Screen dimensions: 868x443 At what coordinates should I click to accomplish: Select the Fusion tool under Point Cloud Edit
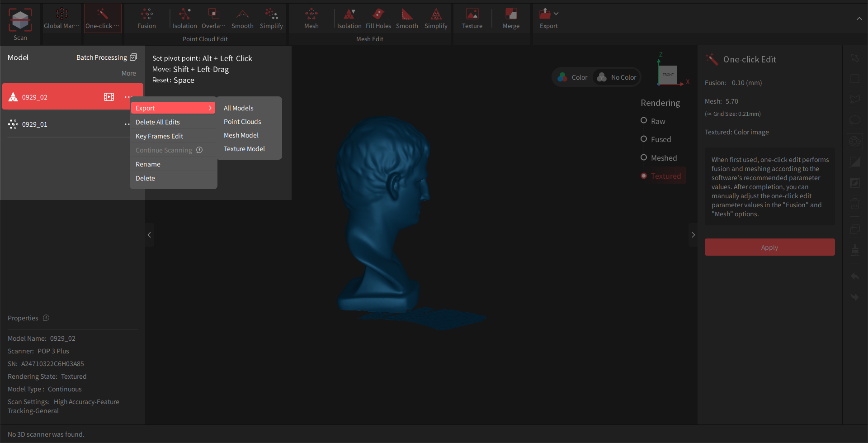[146, 18]
